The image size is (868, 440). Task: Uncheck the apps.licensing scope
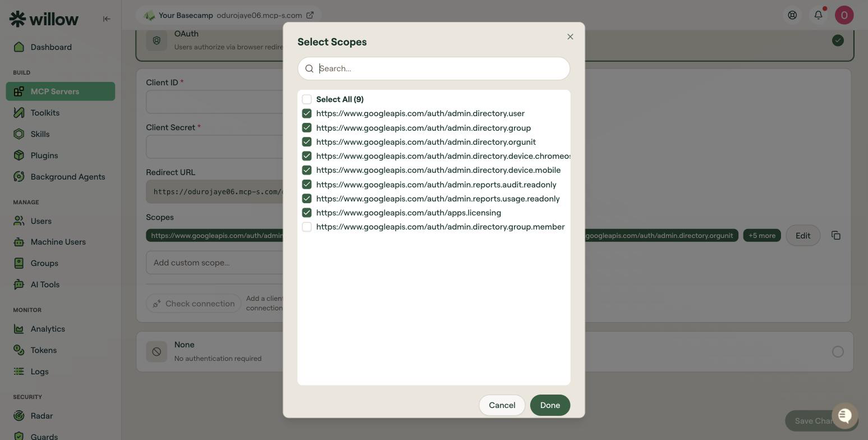307,213
